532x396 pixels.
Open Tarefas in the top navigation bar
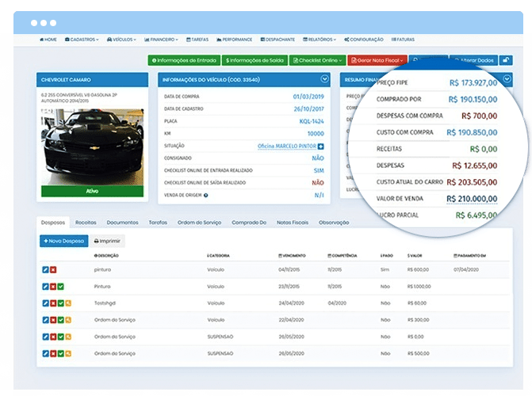pos(197,40)
